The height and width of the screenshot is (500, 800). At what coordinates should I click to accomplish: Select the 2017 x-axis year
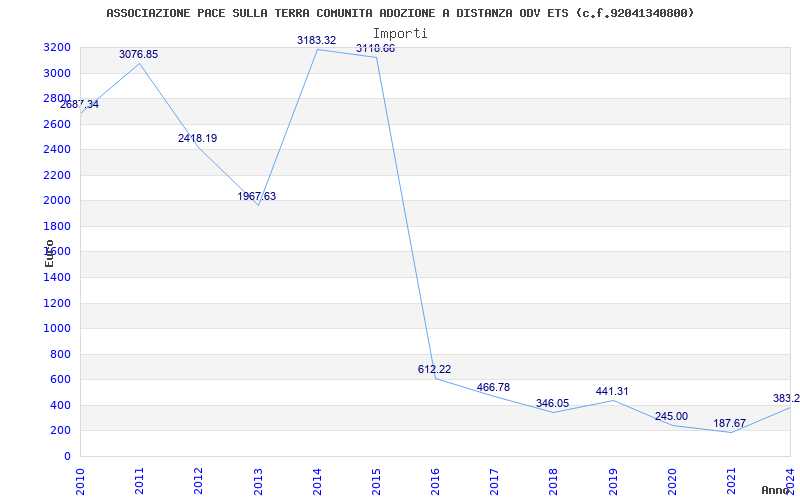click(494, 481)
